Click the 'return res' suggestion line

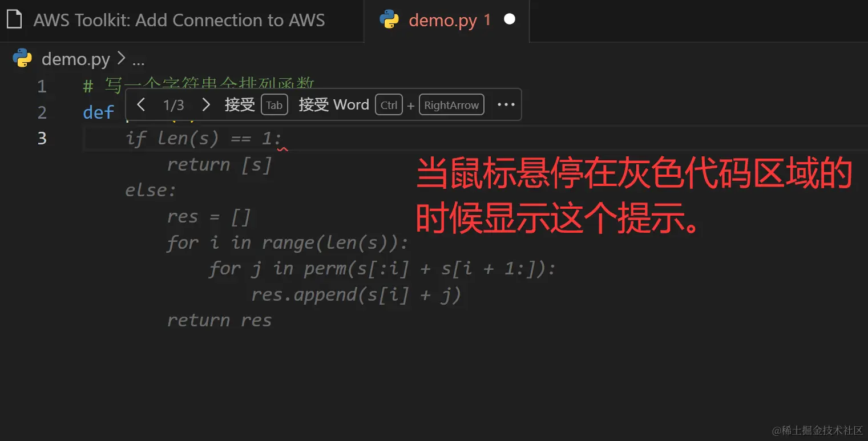(x=219, y=320)
